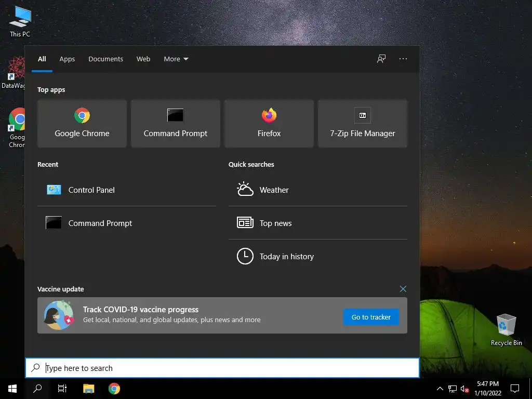The image size is (532, 399).
Task: Open Google Chrome from Top apps
Action: click(x=82, y=124)
